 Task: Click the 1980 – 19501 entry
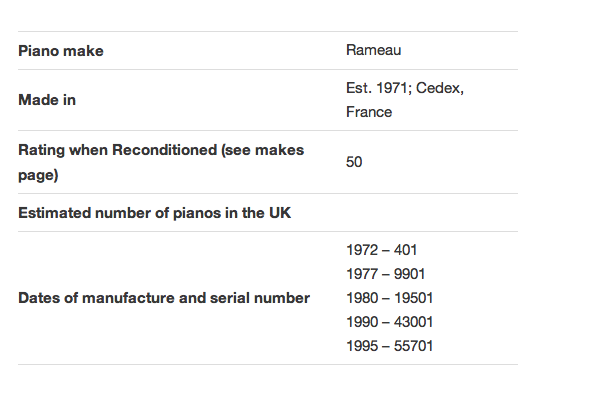(x=389, y=298)
